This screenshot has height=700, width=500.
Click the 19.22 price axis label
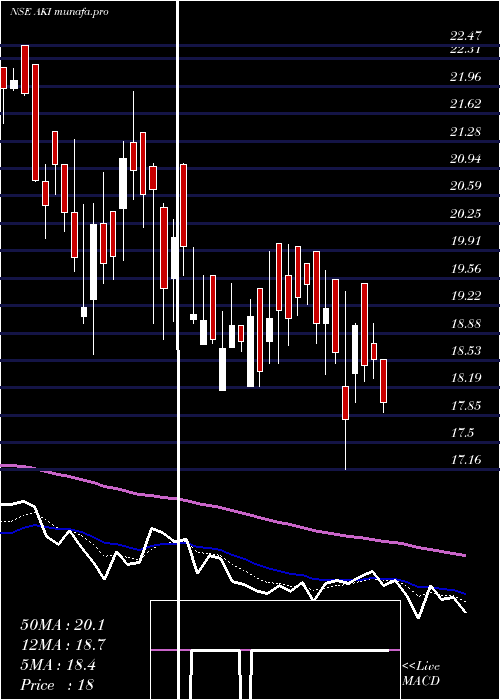pyautogui.click(x=466, y=296)
